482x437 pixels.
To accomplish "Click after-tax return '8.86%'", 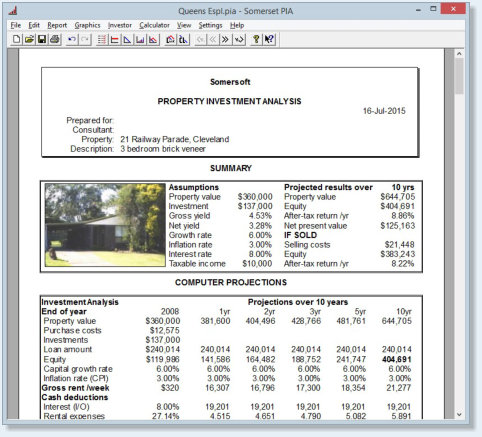I will [x=403, y=216].
